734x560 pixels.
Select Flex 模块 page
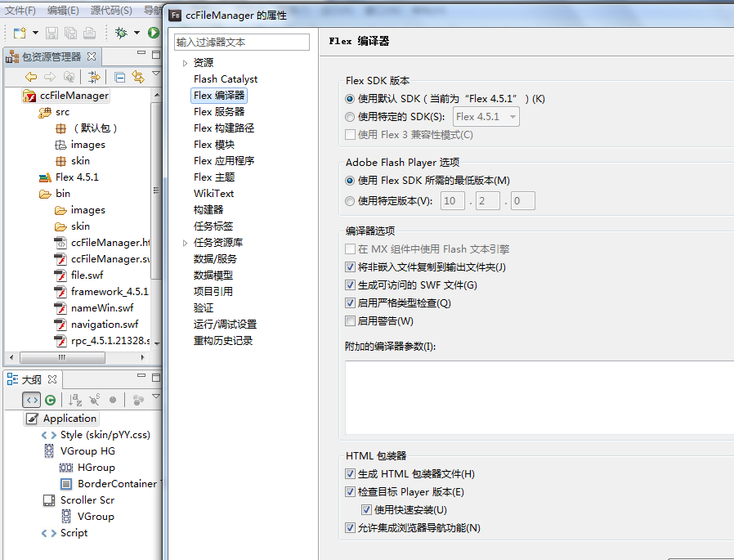click(214, 144)
